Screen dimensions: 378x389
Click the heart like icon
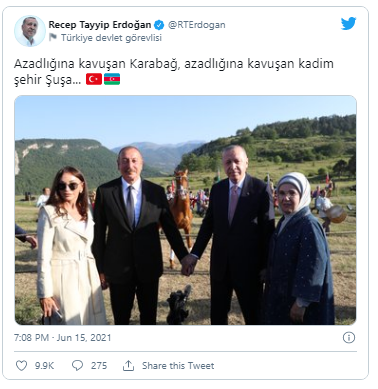pyautogui.click(x=22, y=366)
